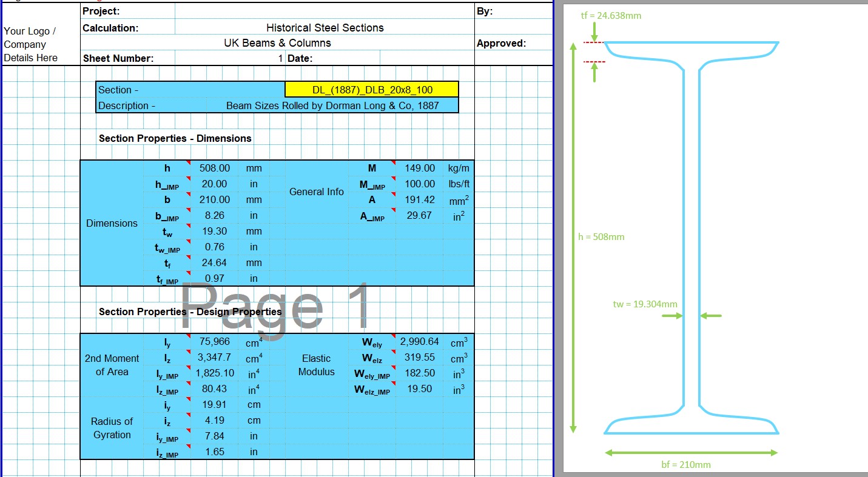This screenshot has width=868, height=477.
Task: Select the green beam height dimension arrow
Action: click(573, 238)
